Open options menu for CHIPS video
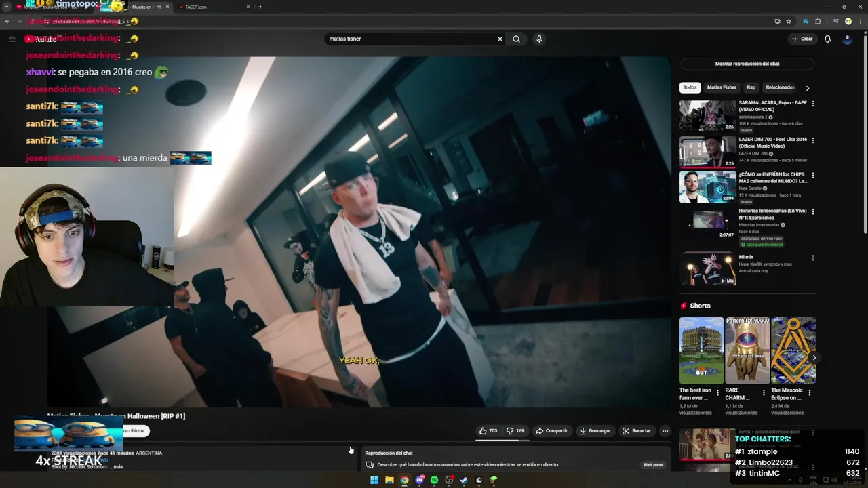The image size is (868, 488). click(812, 175)
